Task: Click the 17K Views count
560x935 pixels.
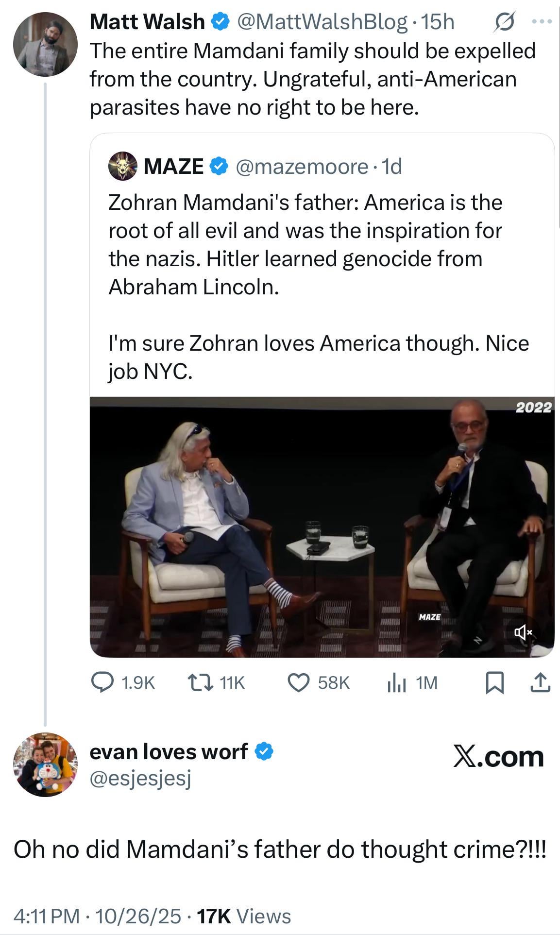Action: pos(243,916)
